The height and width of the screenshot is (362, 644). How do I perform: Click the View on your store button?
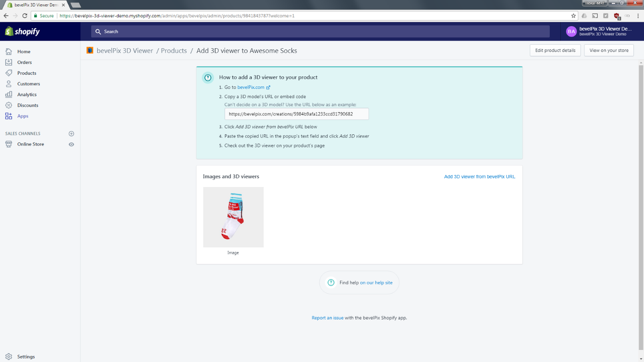pyautogui.click(x=609, y=50)
